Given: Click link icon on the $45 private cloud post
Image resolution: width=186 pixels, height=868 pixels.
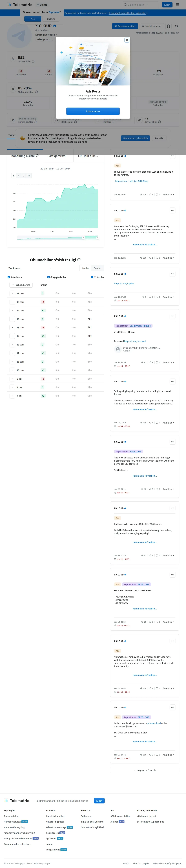Looking at the screenshot, I should 173,442.
